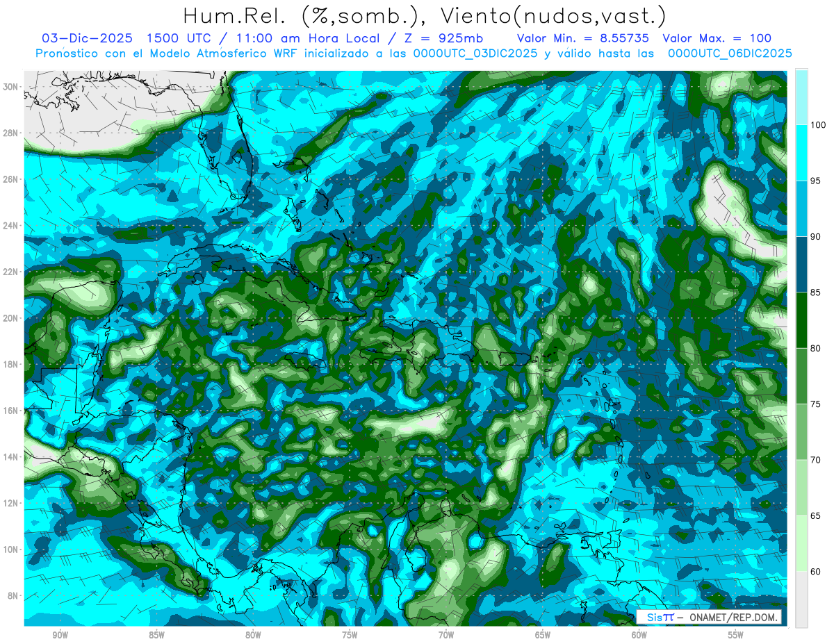This screenshot has width=834, height=644.
Task: Select the '70' color bar value
Action: [817, 460]
